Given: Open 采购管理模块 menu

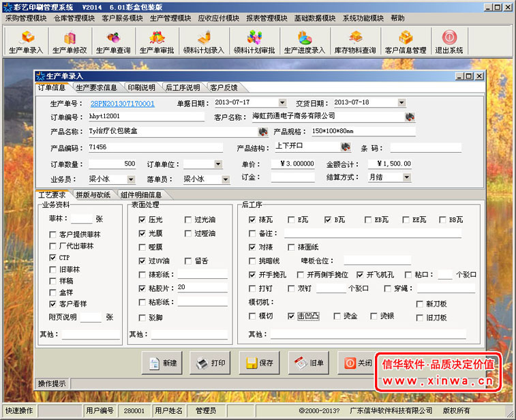Looking at the screenshot, I should 26,18.
